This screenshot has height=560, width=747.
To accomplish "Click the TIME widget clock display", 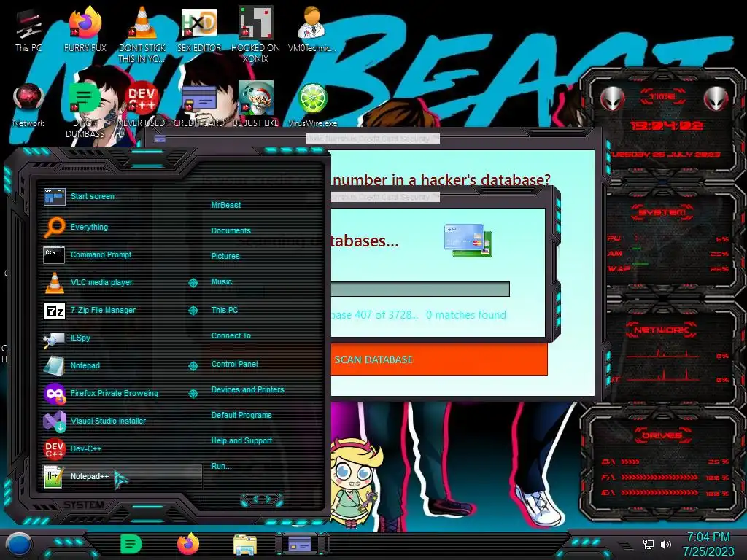I will pyautogui.click(x=666, y=125).
